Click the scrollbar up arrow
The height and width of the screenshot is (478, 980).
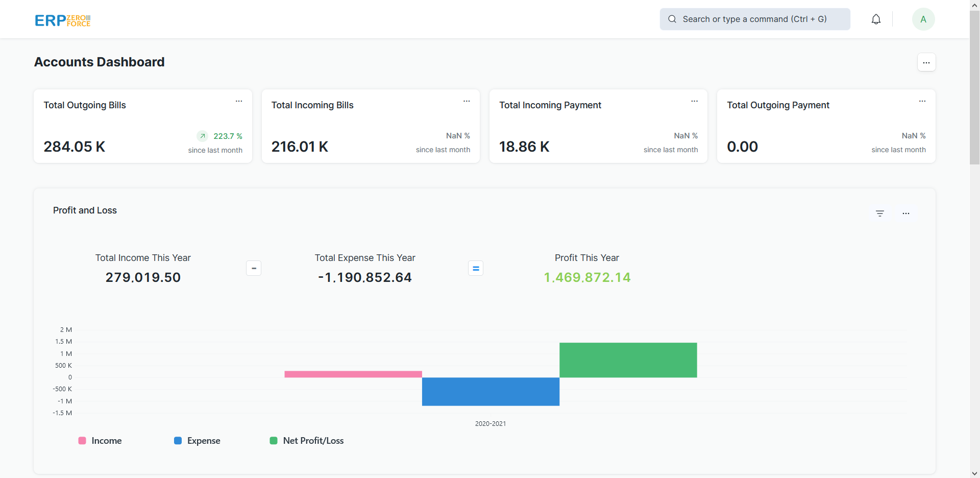[x=974, y=5]
